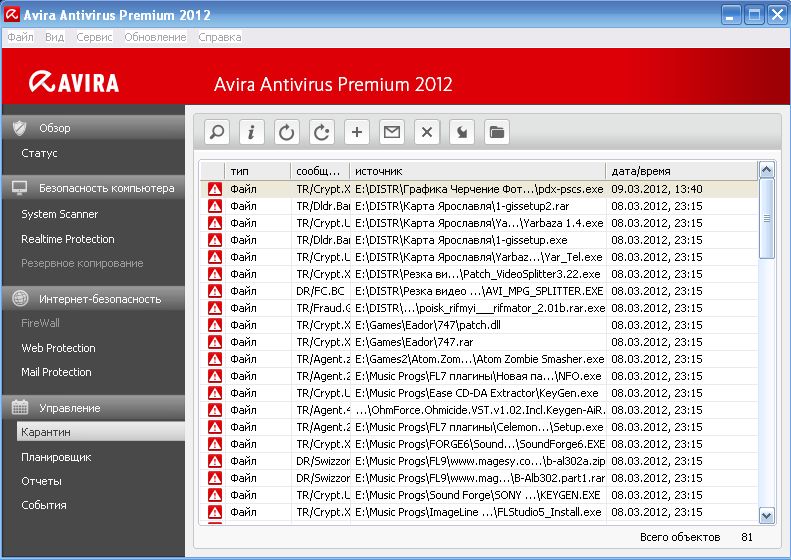Open Статус in sidebar
791x560 pixels.
[x=39, y=153]
